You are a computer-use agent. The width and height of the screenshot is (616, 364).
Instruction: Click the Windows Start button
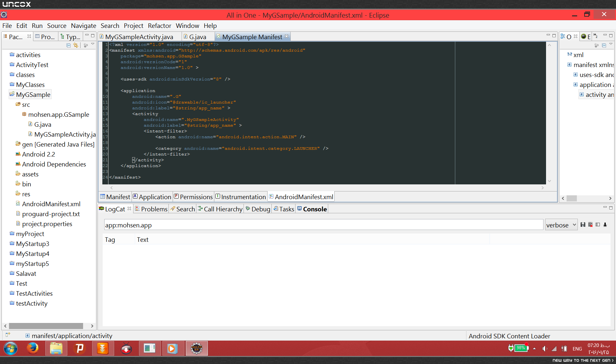click(11, 348)
